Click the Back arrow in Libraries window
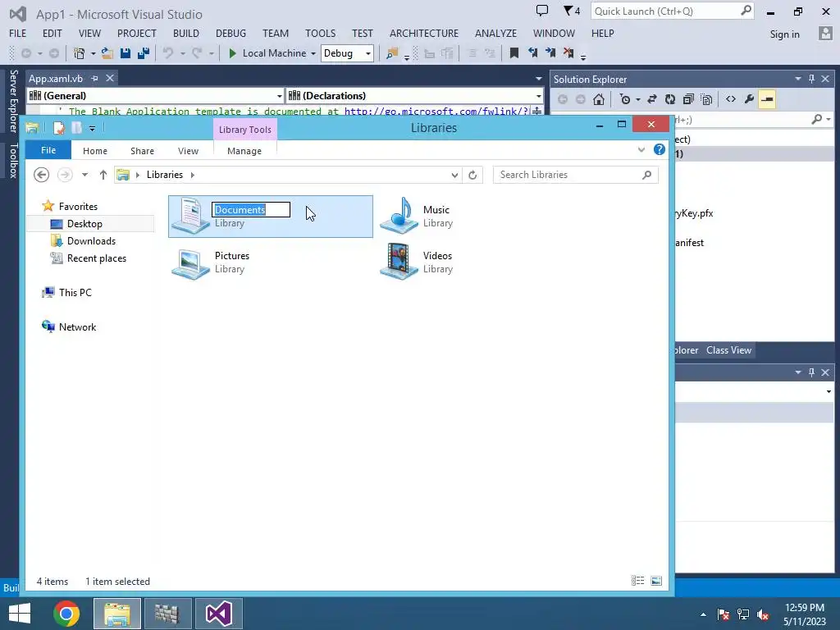Viewport: 840px width, 630px height. click(41, 175)
